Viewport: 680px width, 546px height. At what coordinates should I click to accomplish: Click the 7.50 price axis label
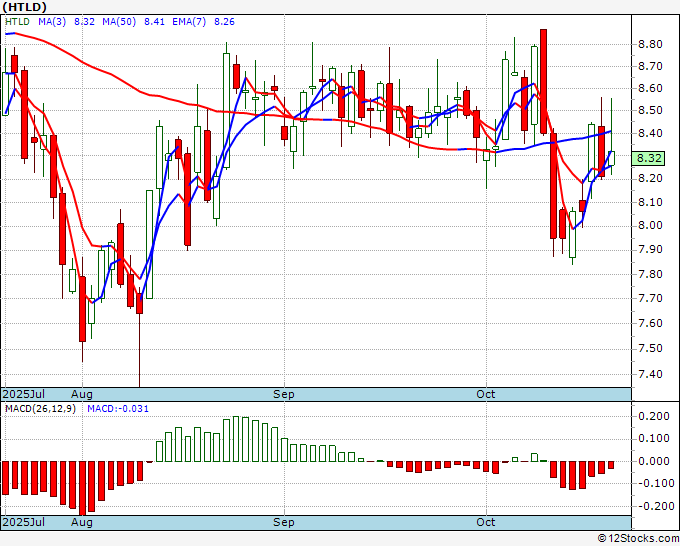650,349
